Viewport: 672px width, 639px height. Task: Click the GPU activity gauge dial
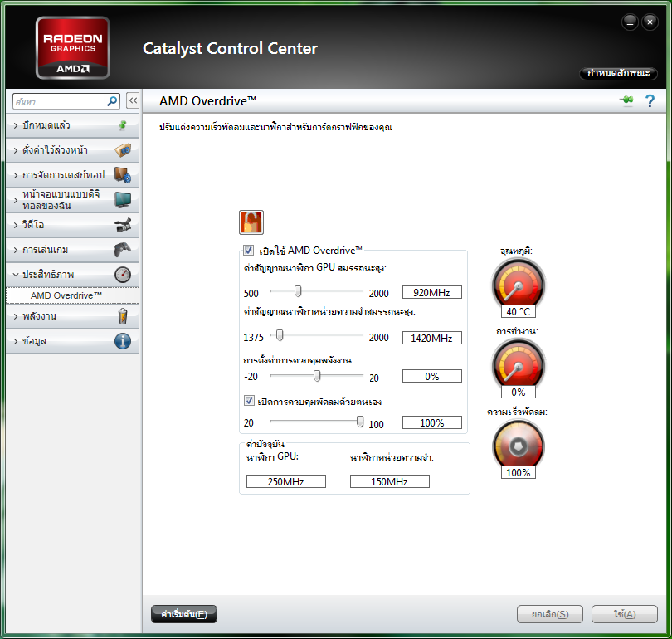tap(519, 364)
